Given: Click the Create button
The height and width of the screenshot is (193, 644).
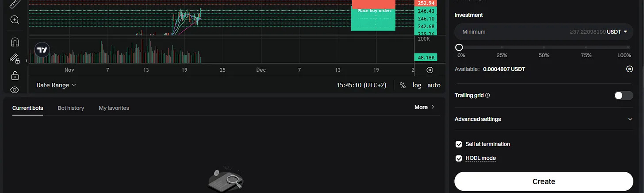Looking at the screenshot, I should click(x=544, y=181).
